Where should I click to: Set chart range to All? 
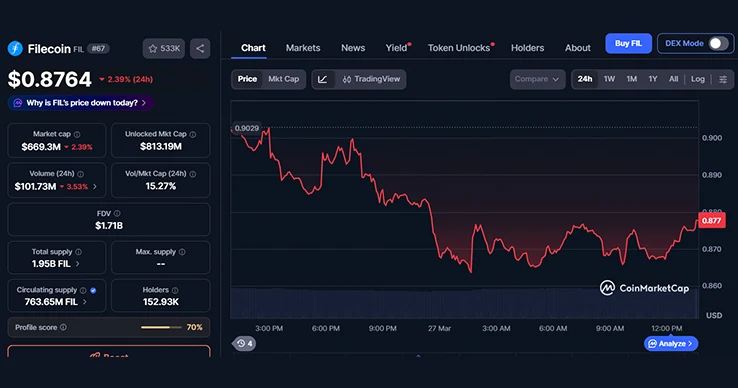pyautogui.click(x=674, y=79)
